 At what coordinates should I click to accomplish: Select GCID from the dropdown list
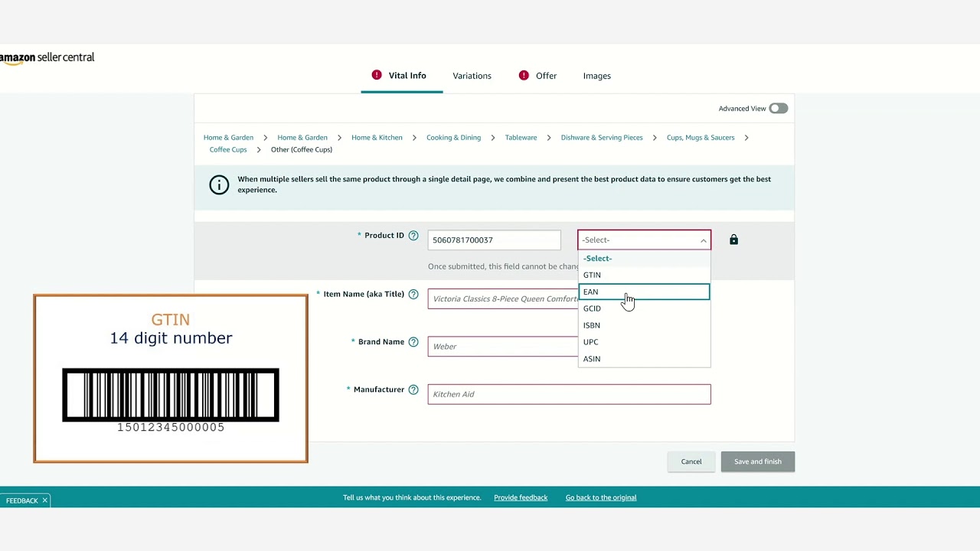644,308
